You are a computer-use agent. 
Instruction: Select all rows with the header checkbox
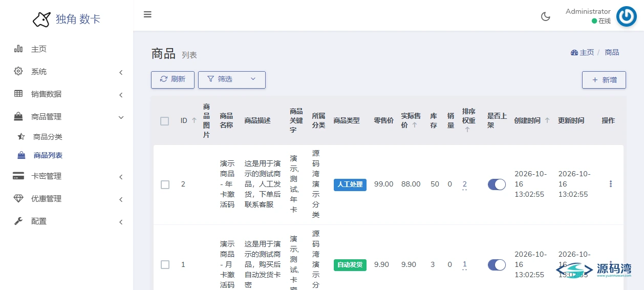pos(164,121)
